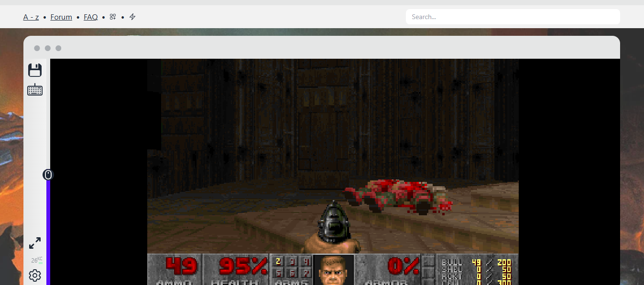This screenshot has width=644, height=285.
Task: Focus the Search input field
Action: click(513, 17)
